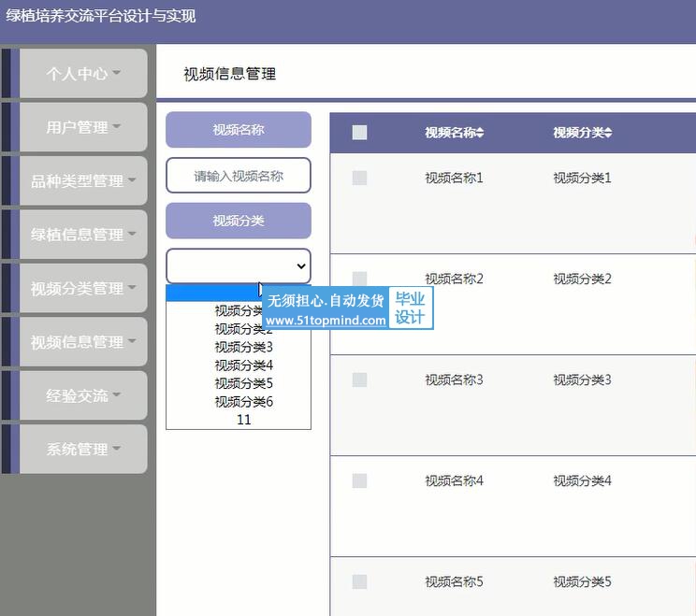Image resolution: width=696 pixels, height=616 pixels.
Task: Toggle the video category dropdown box
Action: point(239,265)
